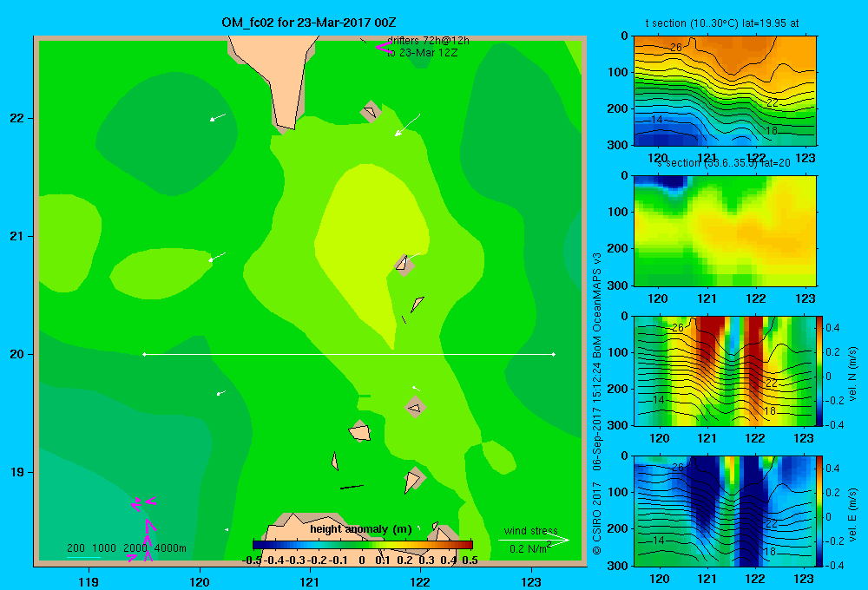This screenshot has height=590, width=868.
Task: Click the right endpoint of white section line
Action: coord(554,354)
